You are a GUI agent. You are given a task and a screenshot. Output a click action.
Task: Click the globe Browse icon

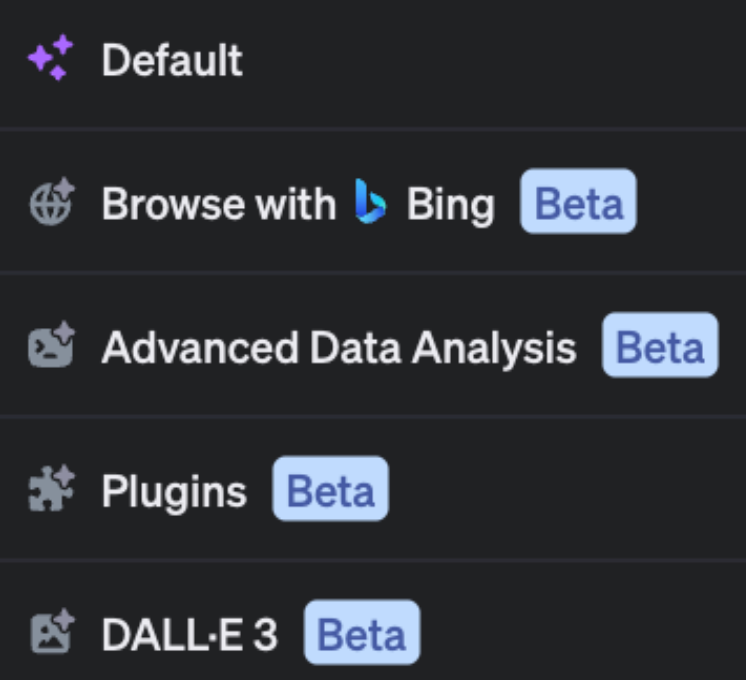(x=50, y=202)
